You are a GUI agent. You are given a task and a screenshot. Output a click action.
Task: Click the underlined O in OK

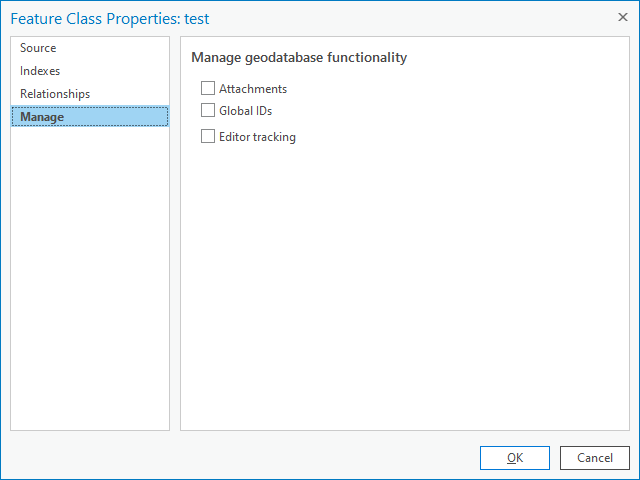coord(510,458)
